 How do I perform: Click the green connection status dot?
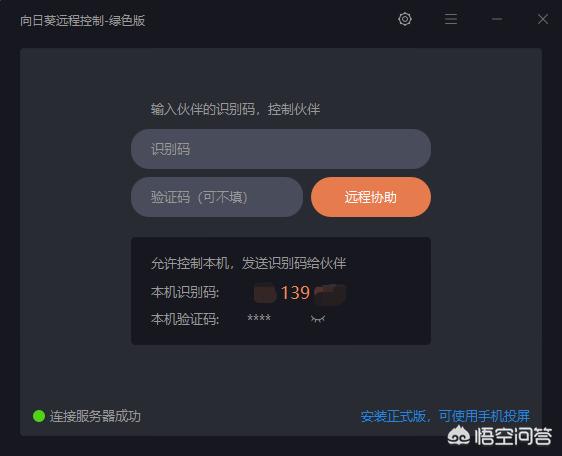(39, 416)
